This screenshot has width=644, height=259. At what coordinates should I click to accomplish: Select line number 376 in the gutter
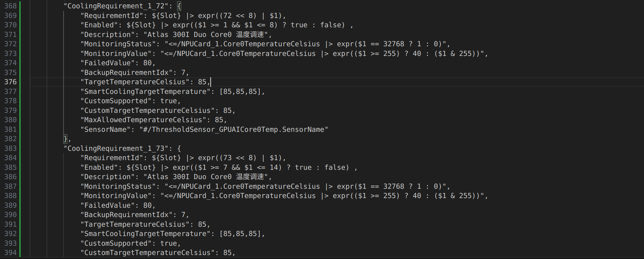click(10, 82)
